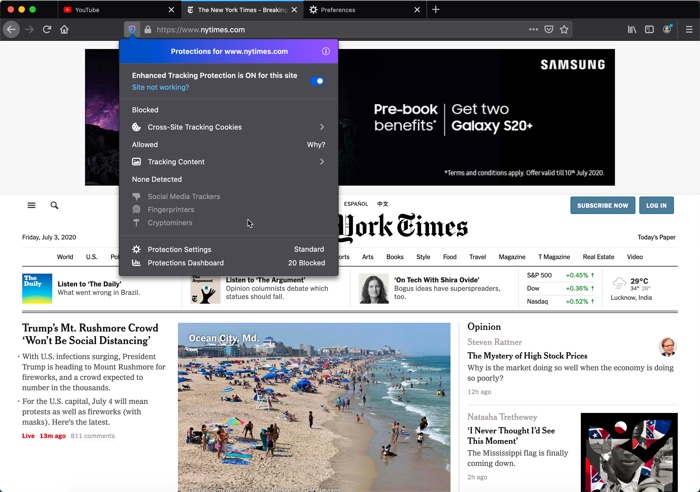Click the S&P 500 market row
Viewport: 700px width, 492px height.
(561, 275)
